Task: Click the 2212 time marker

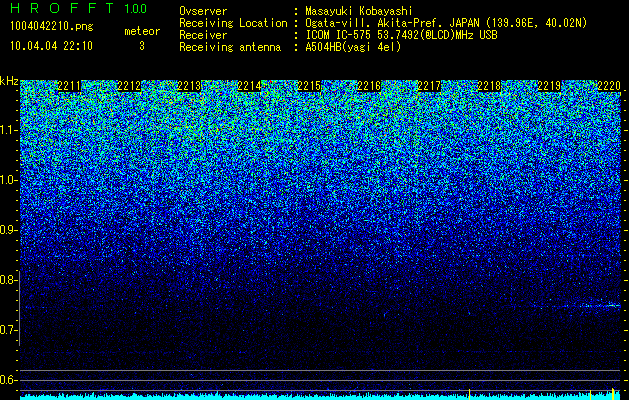Action: pyautogui.click(x=129, y=86)
